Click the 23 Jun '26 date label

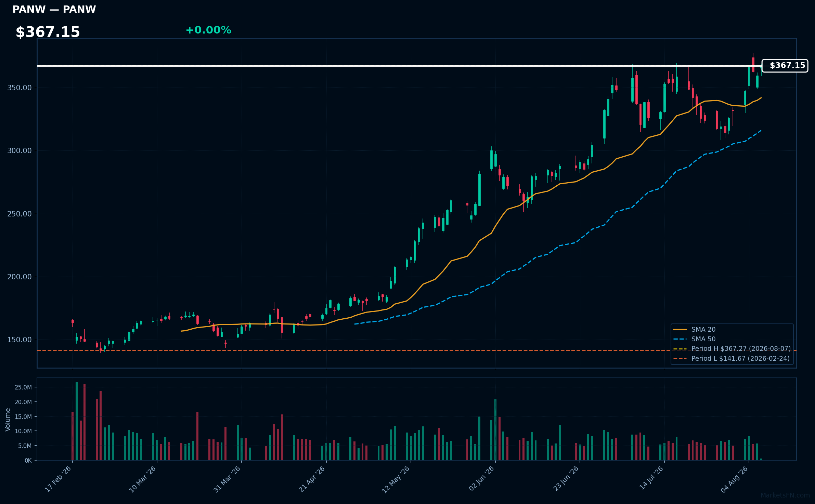(x=566, y=479)
